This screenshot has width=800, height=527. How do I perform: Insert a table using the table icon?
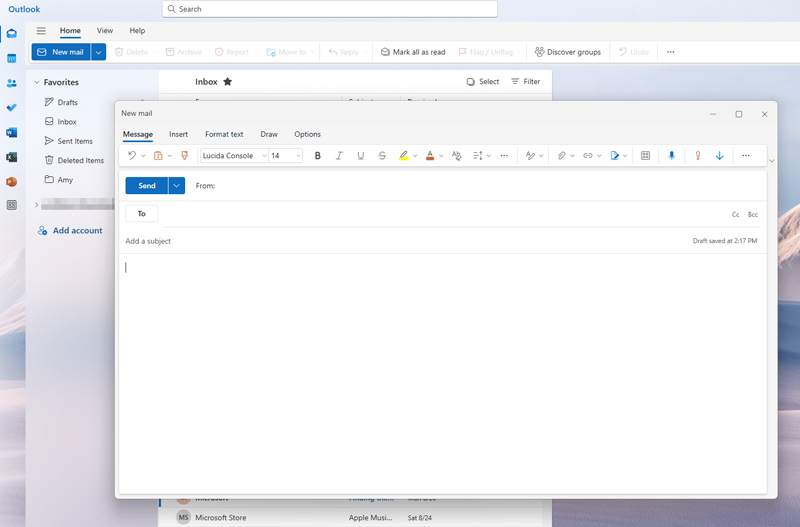tap(645, 156)
